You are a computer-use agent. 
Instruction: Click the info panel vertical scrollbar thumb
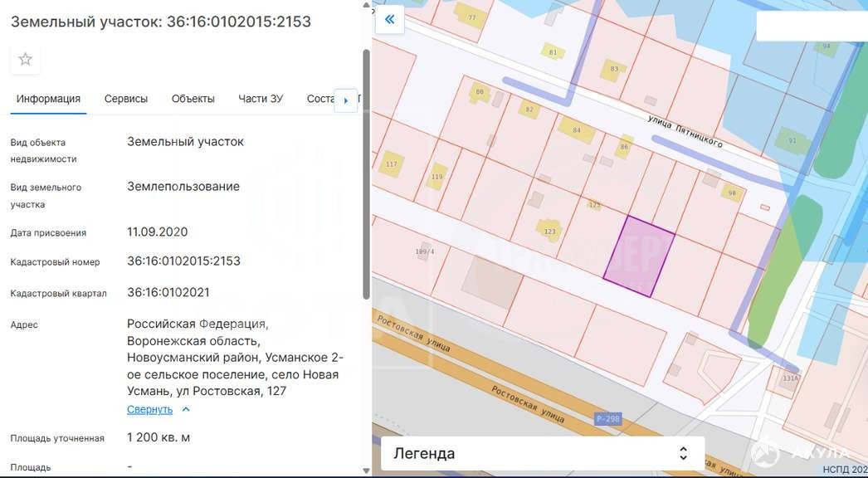point(366,174)
